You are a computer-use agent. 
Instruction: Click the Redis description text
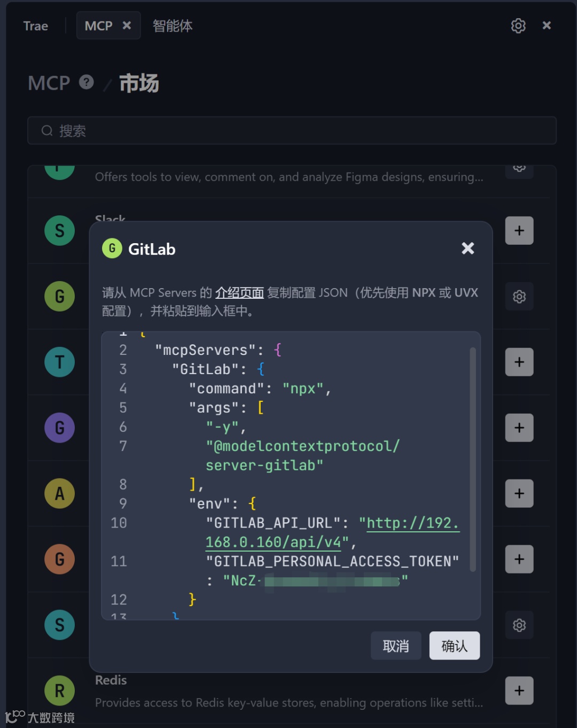(289, 702)
